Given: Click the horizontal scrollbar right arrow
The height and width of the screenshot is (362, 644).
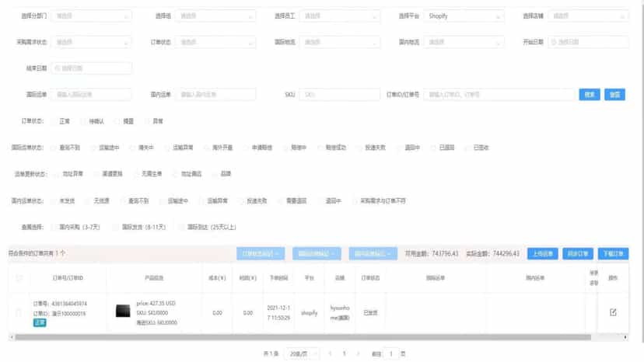Looking at the screenshot, I should (625, 337).
